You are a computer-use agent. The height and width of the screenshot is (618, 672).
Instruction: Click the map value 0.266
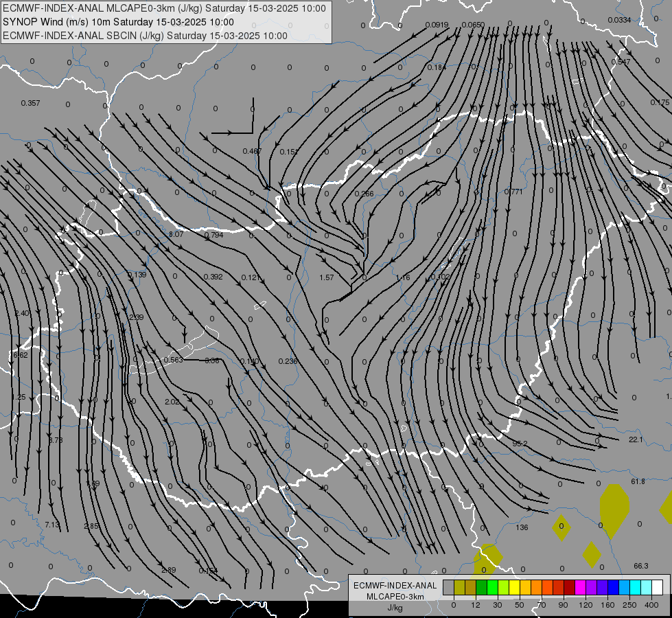pos(364,194)
